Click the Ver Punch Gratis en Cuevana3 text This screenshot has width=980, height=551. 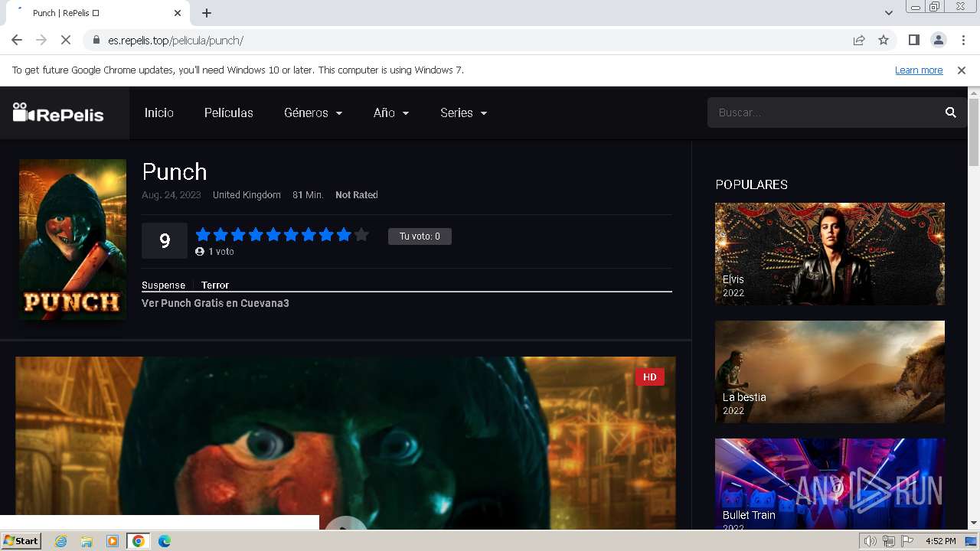point(215,303)
